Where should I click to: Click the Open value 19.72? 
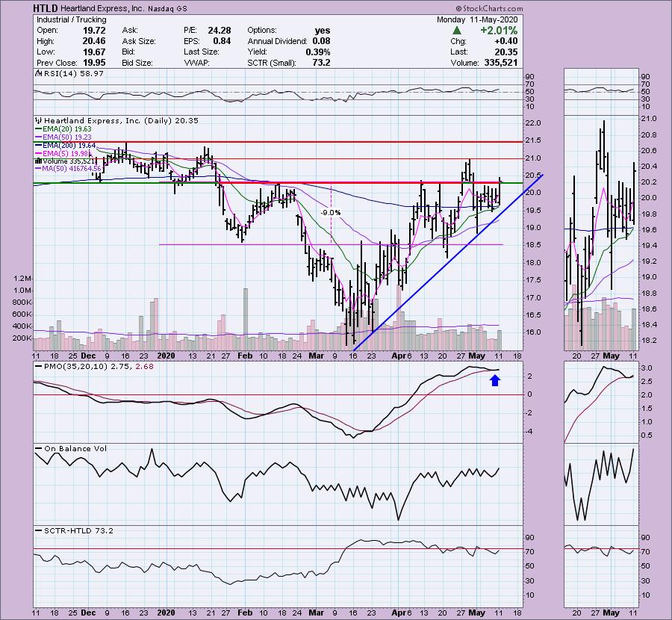click(x=94, y=31)
